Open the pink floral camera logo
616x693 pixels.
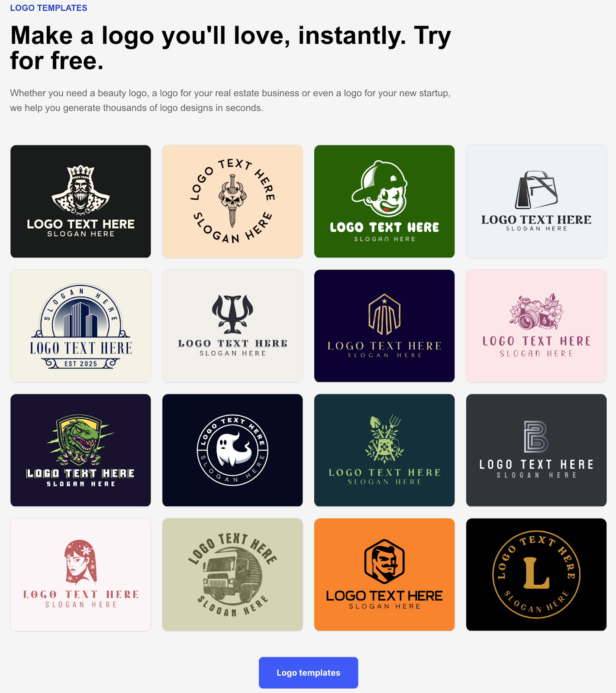pos(536,326)
